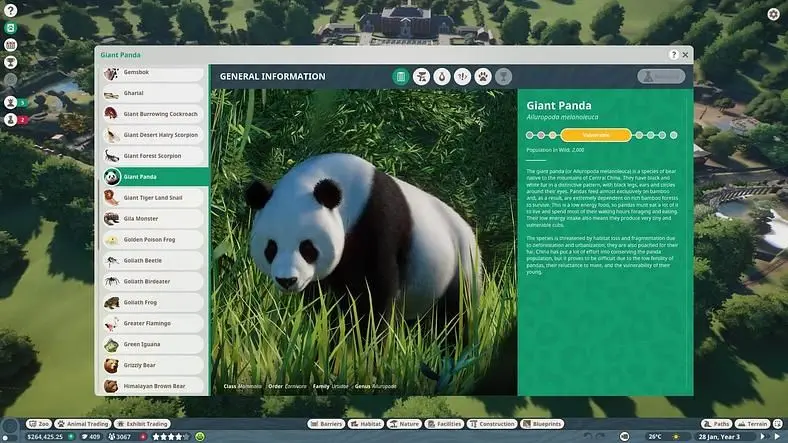
Task: Open the Habitat build menu
Action: coord(365,424)
